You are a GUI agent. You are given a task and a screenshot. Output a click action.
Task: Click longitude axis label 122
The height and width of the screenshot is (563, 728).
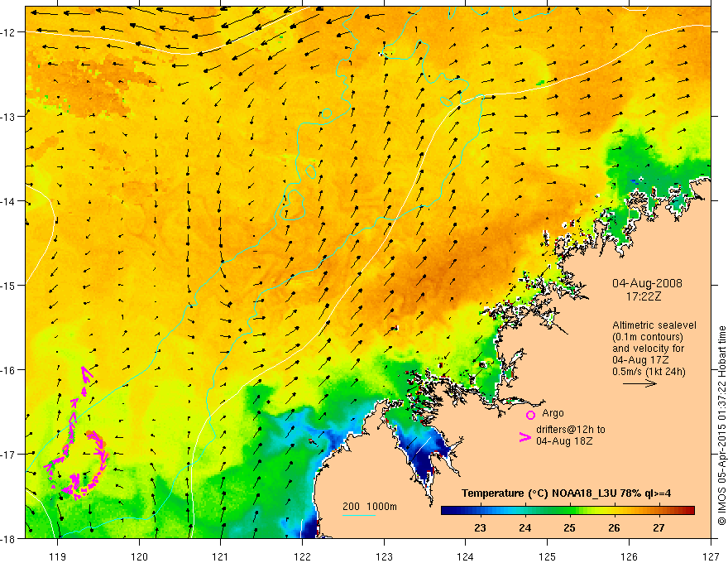click(302, 556)
